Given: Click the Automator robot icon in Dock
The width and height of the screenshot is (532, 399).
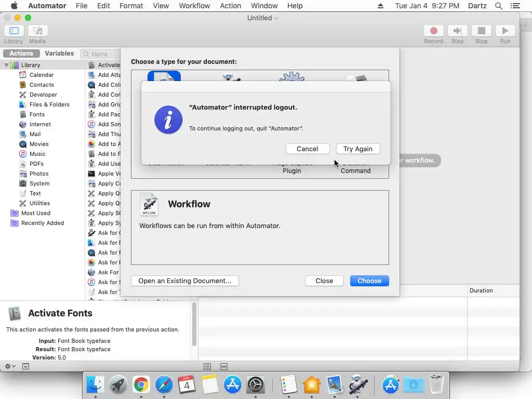Looking at the screenshot, I should 357,385.
